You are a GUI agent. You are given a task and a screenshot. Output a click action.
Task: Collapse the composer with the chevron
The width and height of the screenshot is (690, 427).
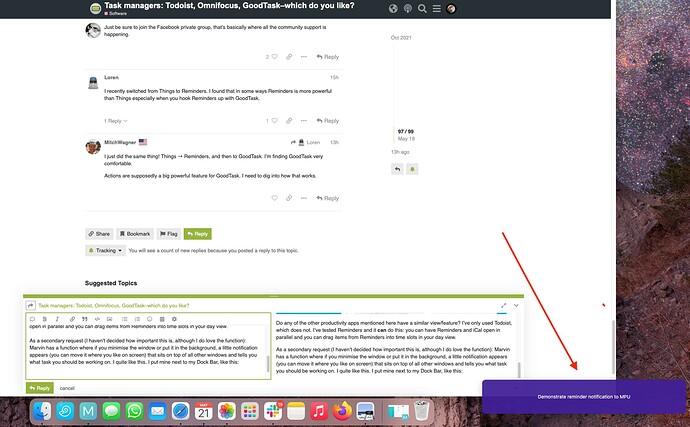click(x=516, y=305)
